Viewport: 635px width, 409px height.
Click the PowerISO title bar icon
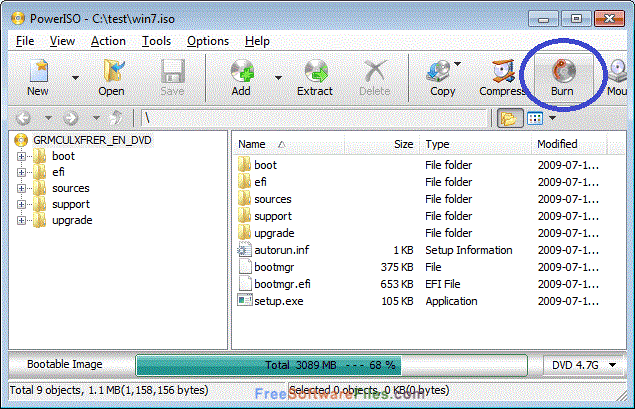tap(18, 18)
